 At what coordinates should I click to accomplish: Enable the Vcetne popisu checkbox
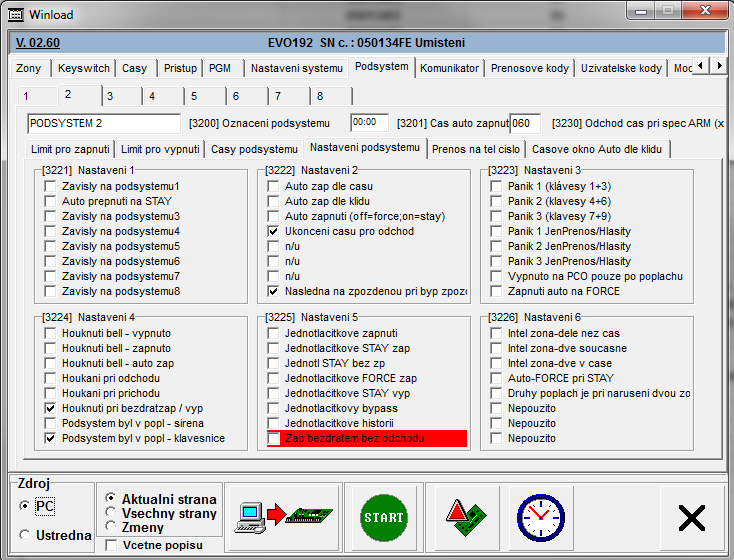[x=111, y=545]
